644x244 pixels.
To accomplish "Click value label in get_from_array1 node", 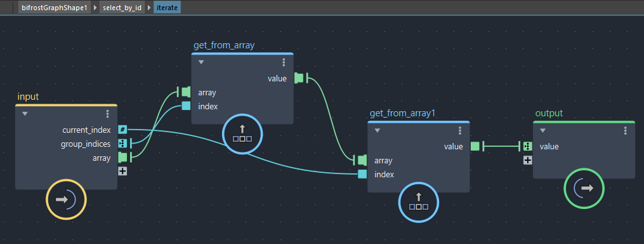I will (454, 147).
